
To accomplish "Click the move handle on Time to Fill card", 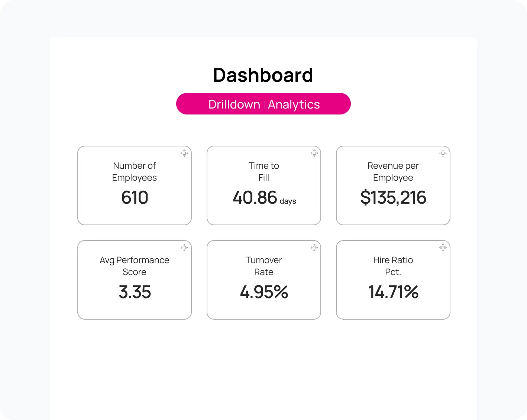I will (x=314, y=153).
